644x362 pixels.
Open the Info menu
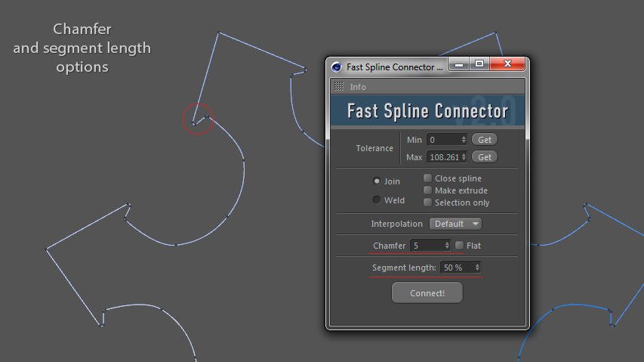pos(358,87)
